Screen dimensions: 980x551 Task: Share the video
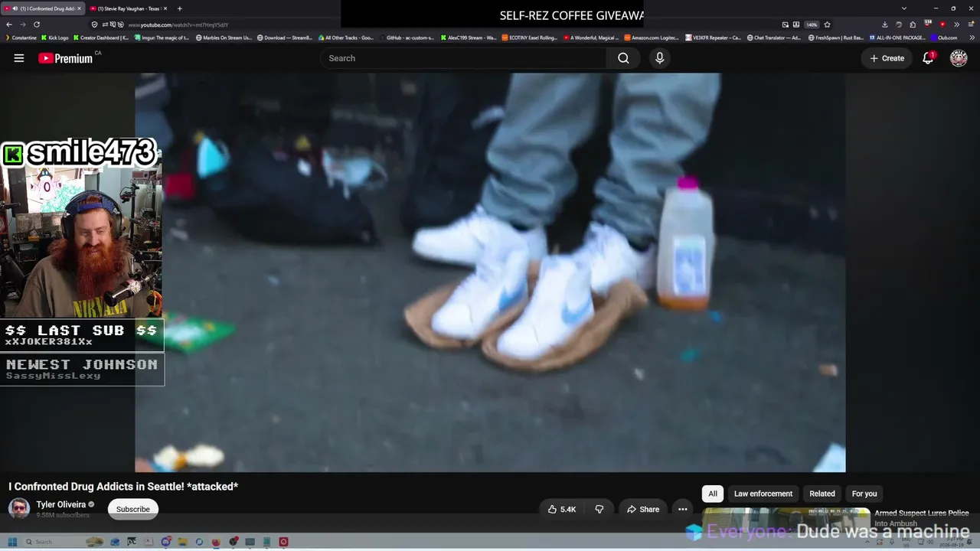tap(643, 509)
